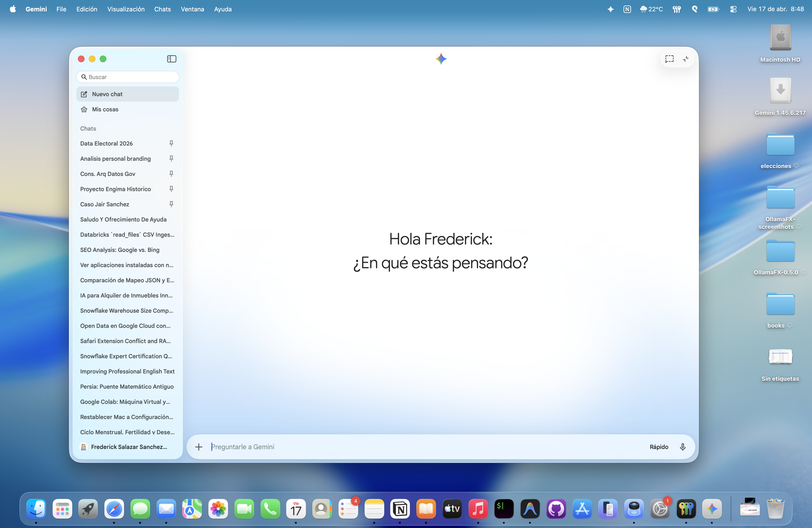812x528 pixels.
Task: Open the Caso Jair Sanchez chat
Action: coord(104,204)
